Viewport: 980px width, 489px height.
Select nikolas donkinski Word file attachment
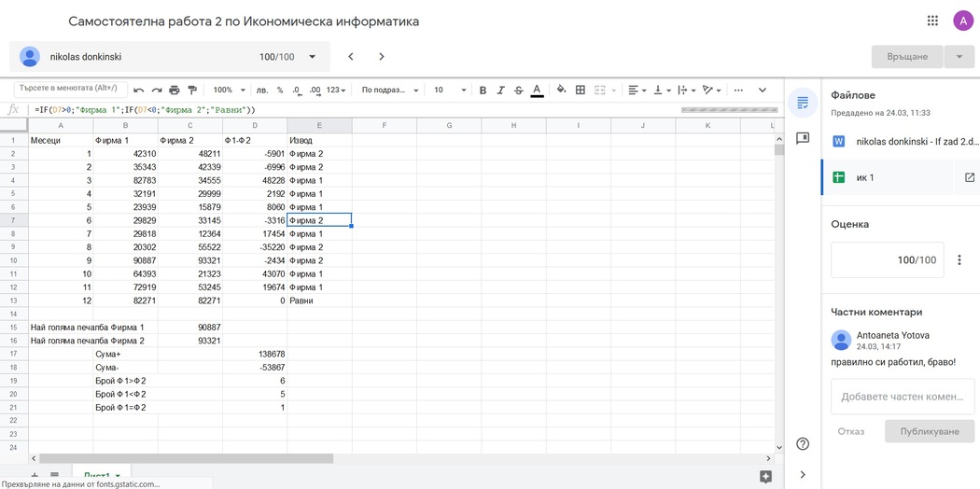(x=902, y=142)
